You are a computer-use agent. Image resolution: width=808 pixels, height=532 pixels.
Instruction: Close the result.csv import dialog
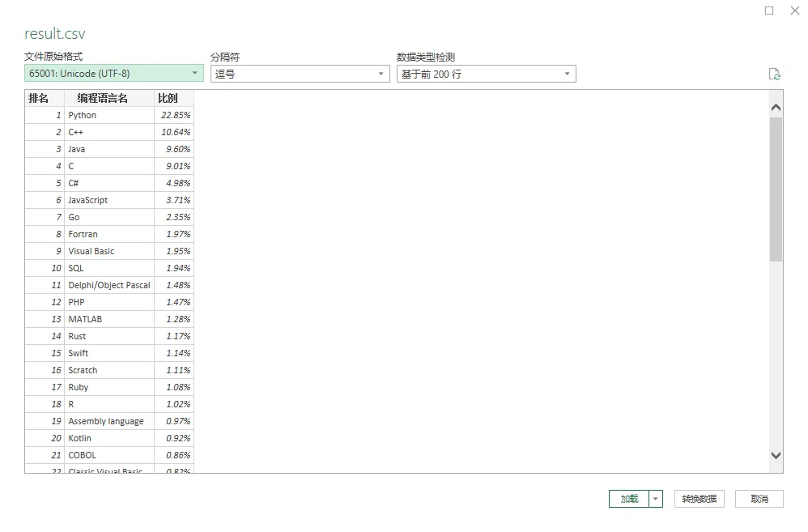pyautogui.click(x=794, y=11)
